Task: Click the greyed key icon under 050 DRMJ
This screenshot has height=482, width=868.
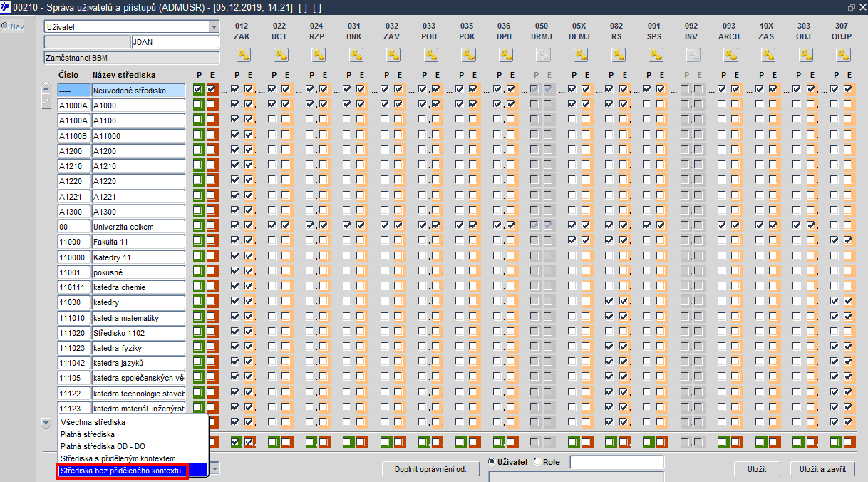Action: click(x=543, y=54)
